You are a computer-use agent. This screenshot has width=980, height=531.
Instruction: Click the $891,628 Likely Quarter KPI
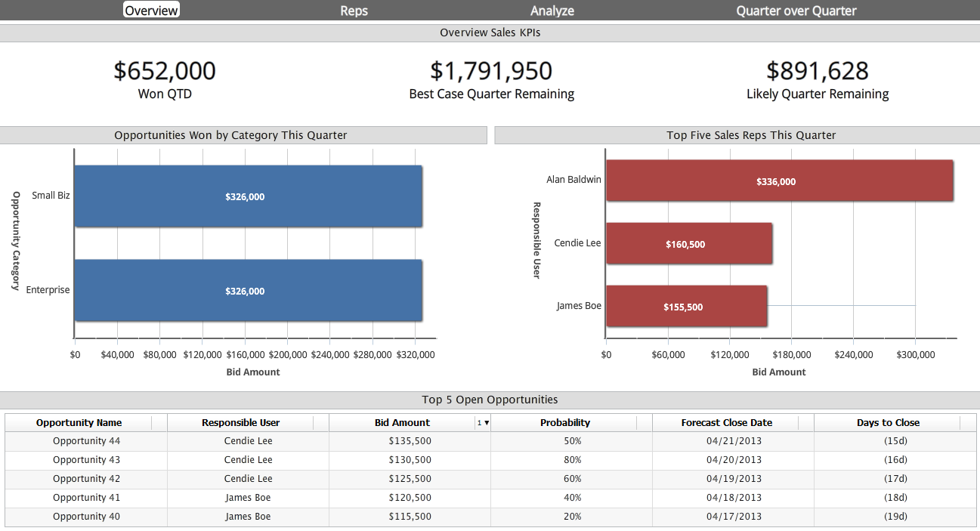pos(818,71)
